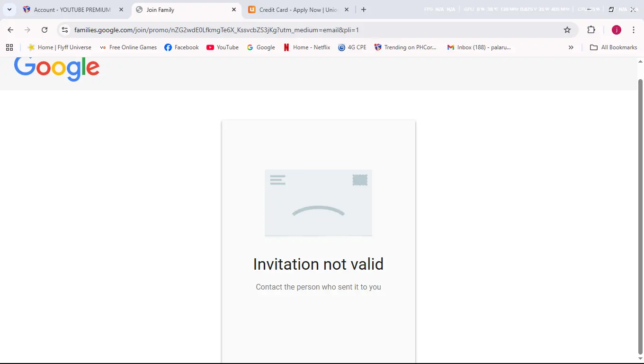
Task: Open the Google bookmark
Action: coord(261,47)
